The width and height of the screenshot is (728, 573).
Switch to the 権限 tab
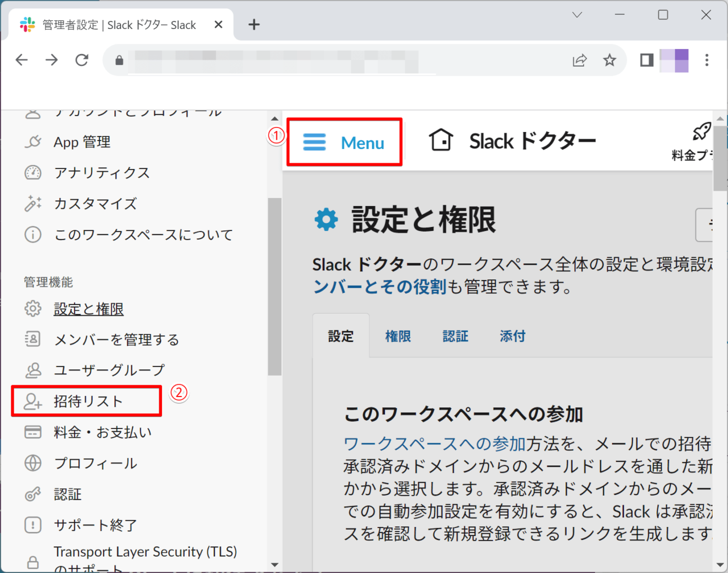click(x=398, y=336)
